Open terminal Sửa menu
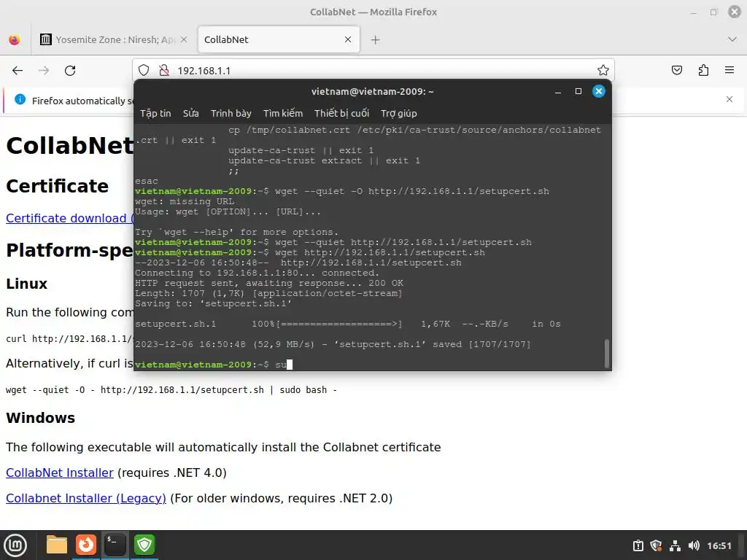The image size is (747, 560). click(x=190, y=113)
